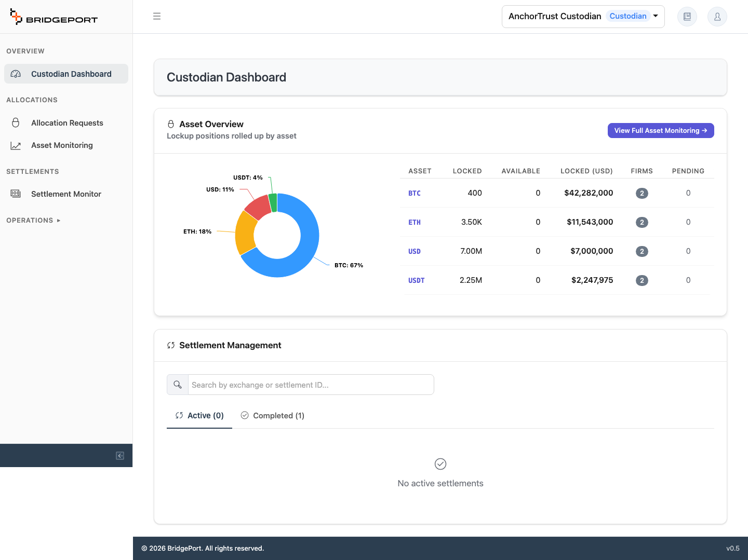Click the orange ETH donut segment
The image size is (748, 560).
point(245,233)
